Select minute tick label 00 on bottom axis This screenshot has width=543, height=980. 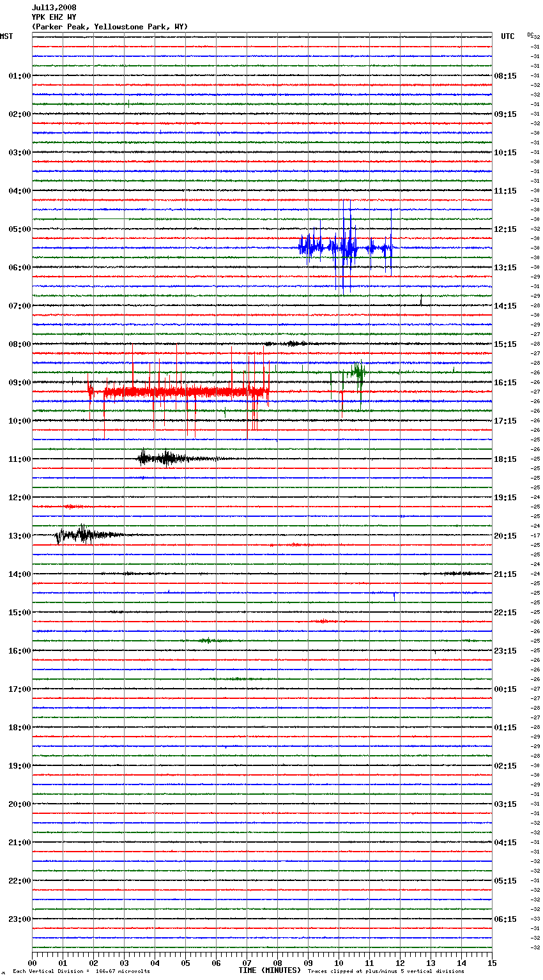pyautogui.click(x=32, y=963)
